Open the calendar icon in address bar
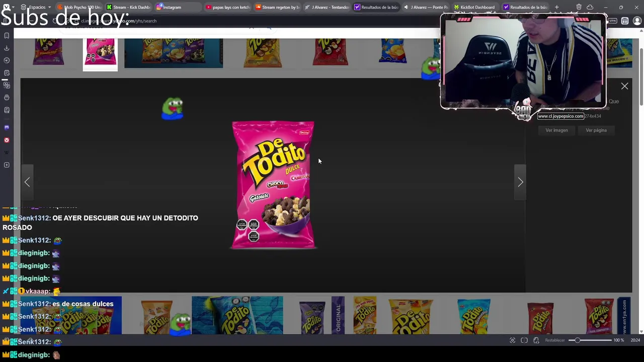Viewport: 644px width, 362px height. [625, 21]
